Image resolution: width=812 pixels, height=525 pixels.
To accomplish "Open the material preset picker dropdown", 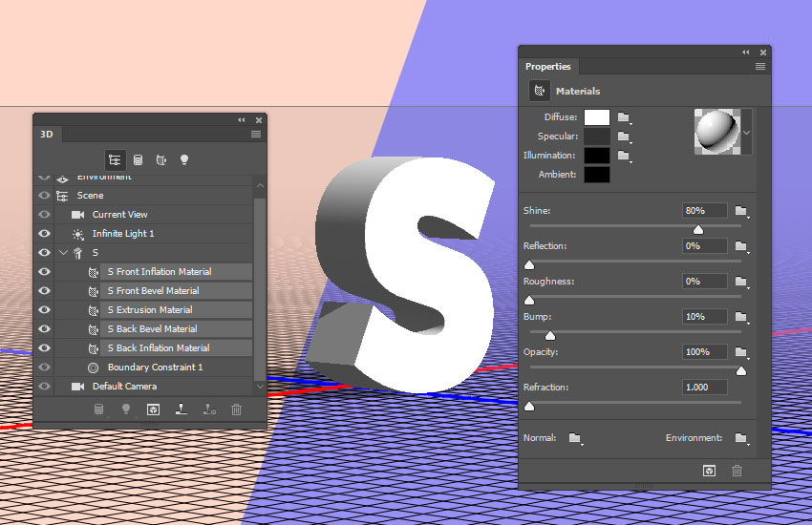I will 746,135.
